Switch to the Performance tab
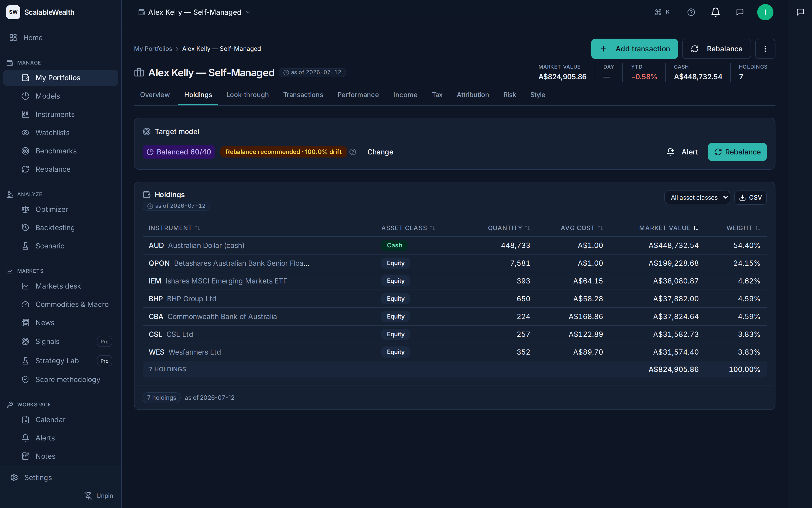This screenshot has width=812, height=508. point(358,95)
